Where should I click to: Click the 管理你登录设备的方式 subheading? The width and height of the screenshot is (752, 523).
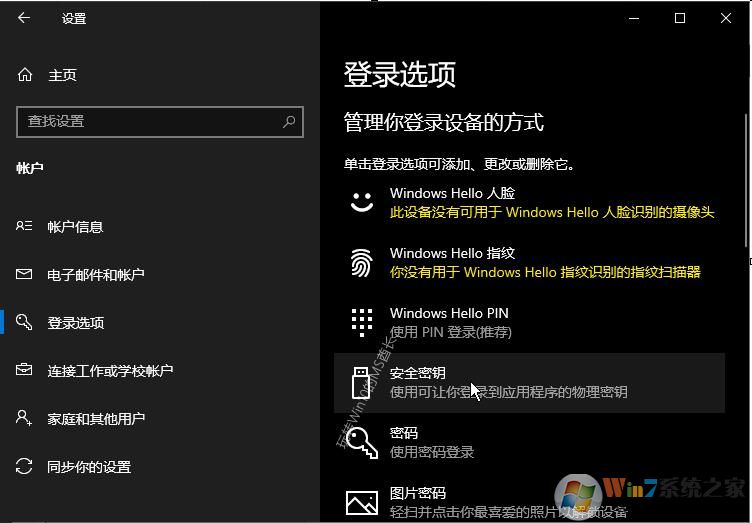444,122
